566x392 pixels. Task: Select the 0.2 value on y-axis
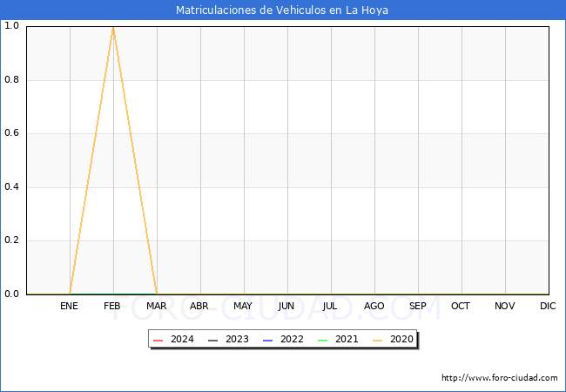pyautogui.click(x=12, y=240)
